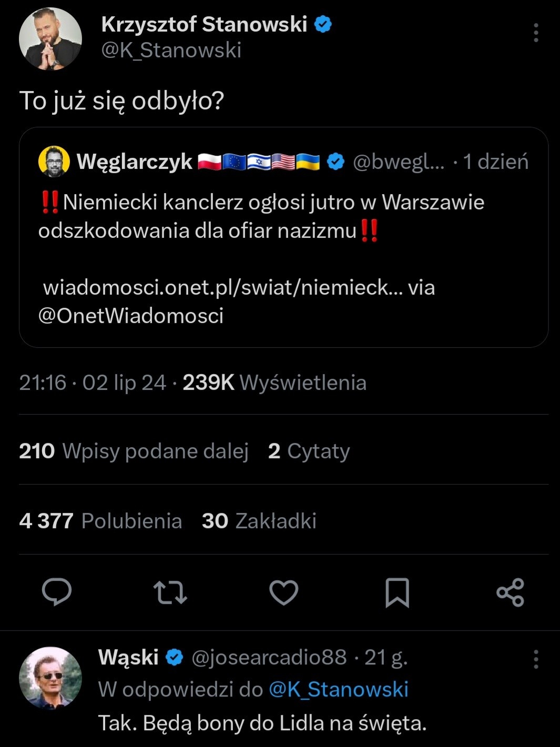
Task: View the 210 Wpisy podane dalej list
Action: coord(134,451)
